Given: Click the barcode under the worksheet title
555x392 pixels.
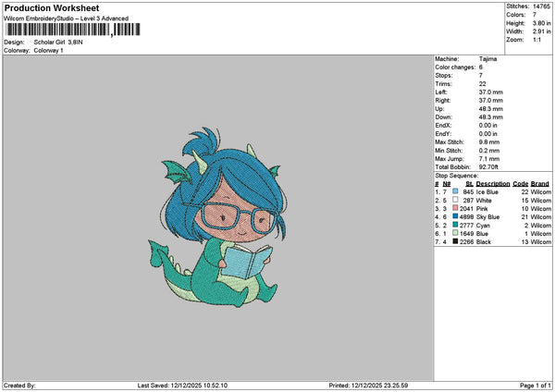Looking at the screenshot, I should 73,30.
